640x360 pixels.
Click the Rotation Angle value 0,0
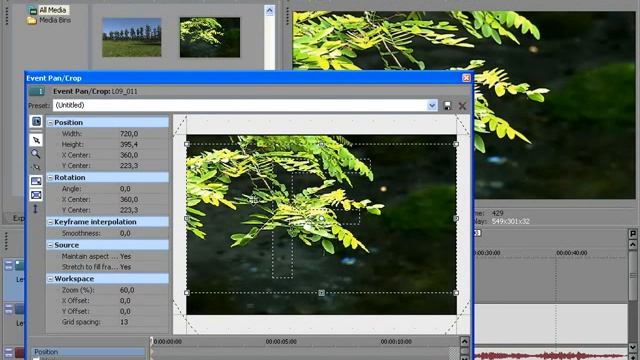[125, 189]
